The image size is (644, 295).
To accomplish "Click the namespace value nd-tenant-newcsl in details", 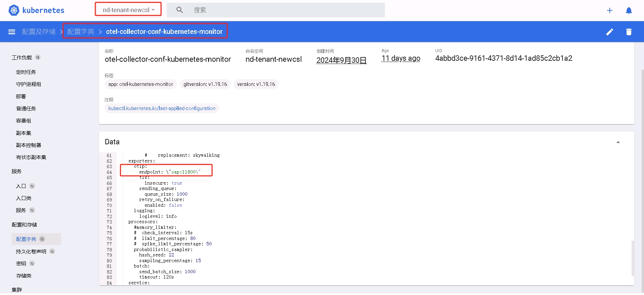I will (274, 59).
